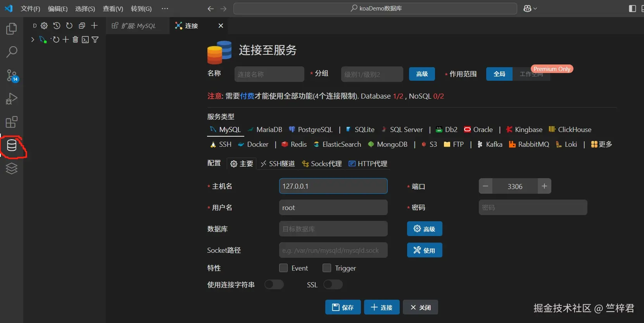Click the 保存 button

(343, 307)
